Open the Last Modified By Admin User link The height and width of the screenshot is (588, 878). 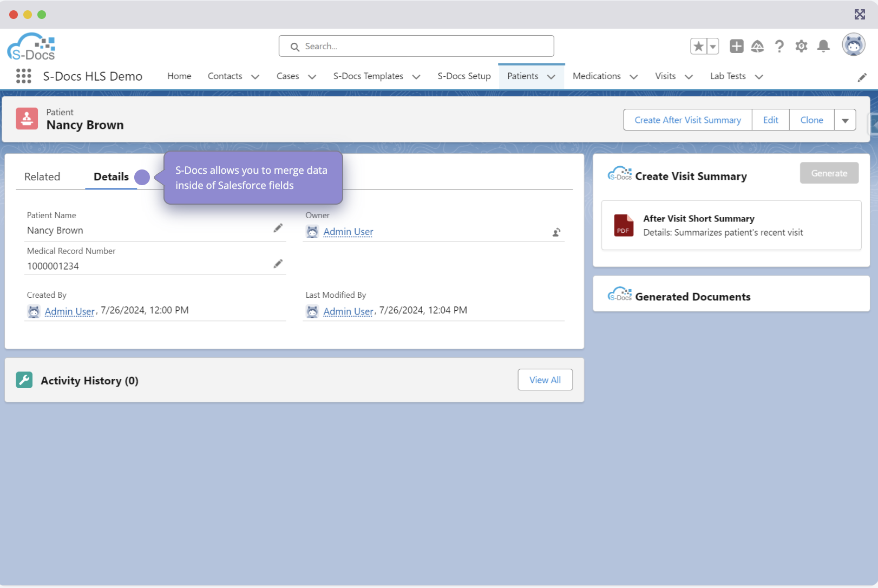348,311
